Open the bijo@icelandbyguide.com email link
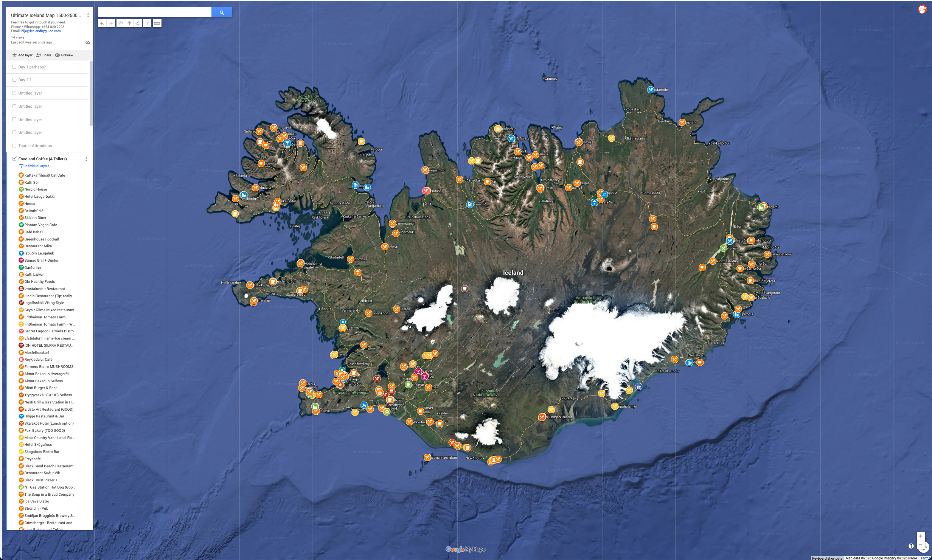The image size is (932, 560). coord(41,31)
